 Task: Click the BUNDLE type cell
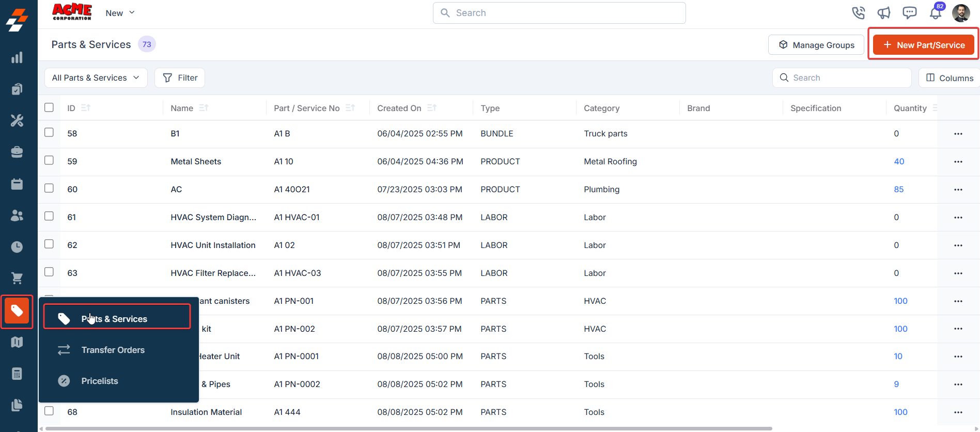(497, 134)
